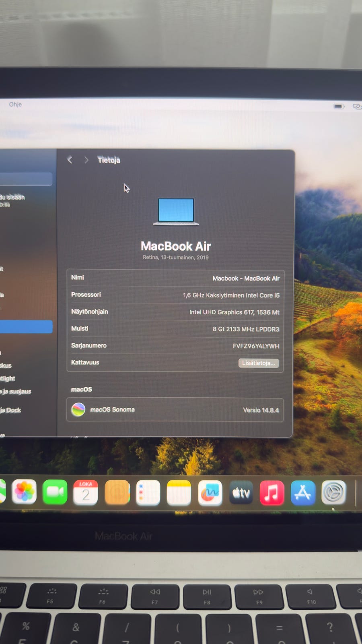Click the serial number FVFZ96Y4LYWH
Viewport: 362px width, 644px height.
pyautogui.click(x=256, y=346)
